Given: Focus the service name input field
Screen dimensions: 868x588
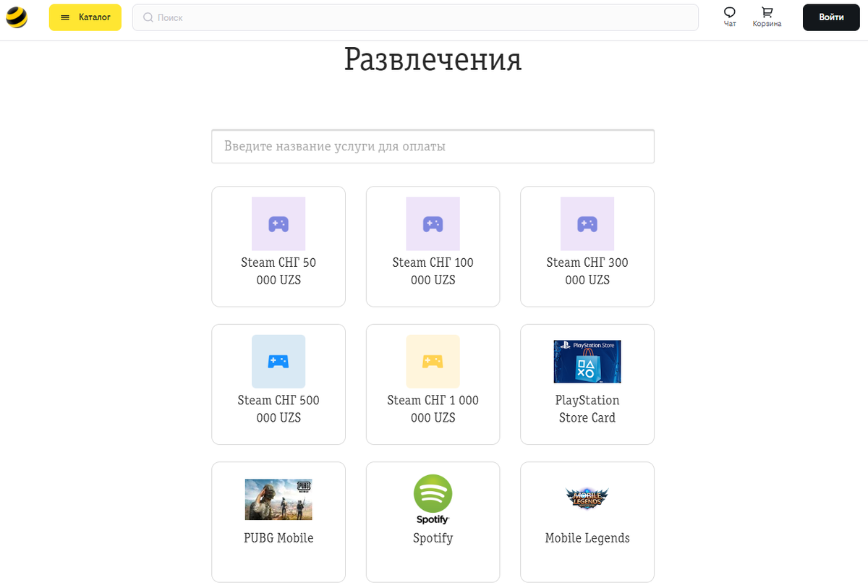Looking at the screenshot, I should click(x=433, y=146).
